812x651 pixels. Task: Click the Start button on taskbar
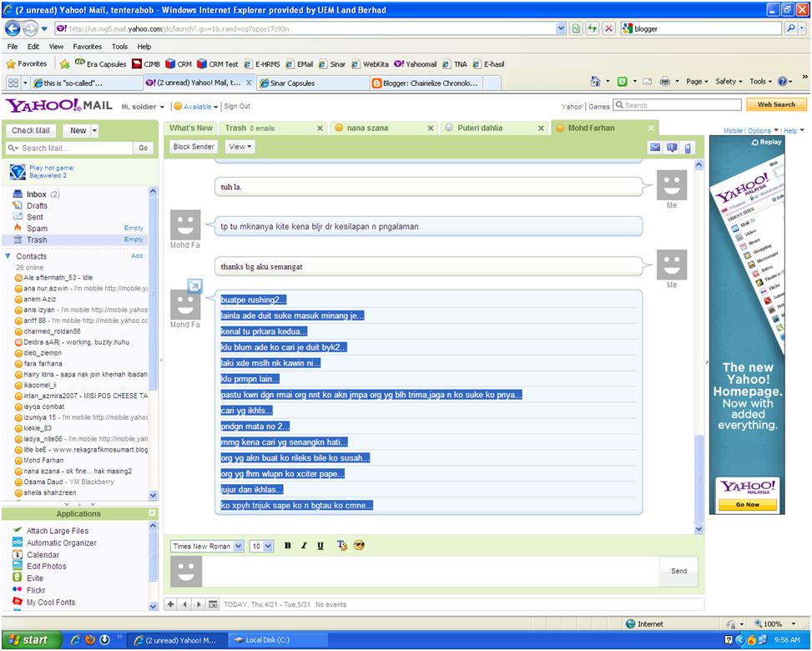[31, 639]
